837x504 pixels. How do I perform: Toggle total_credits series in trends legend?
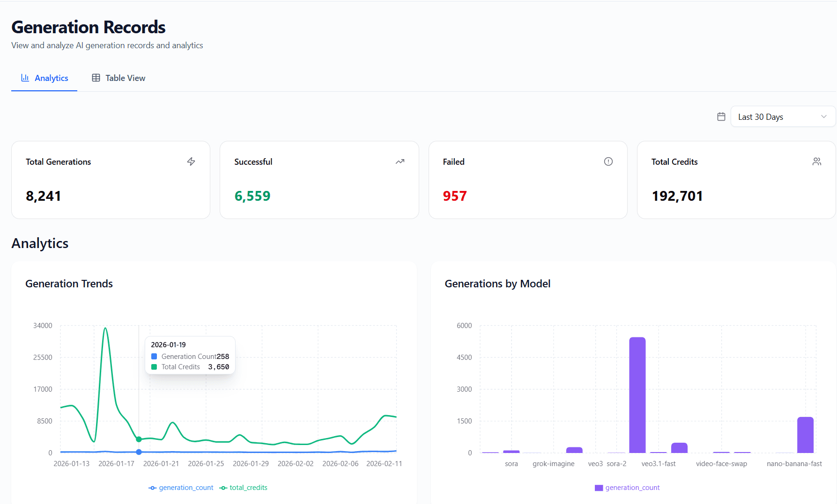244,488
